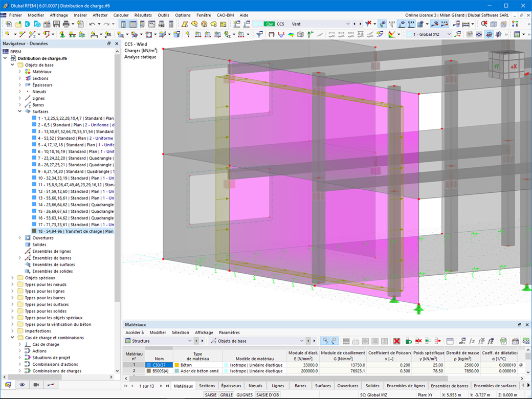The height and width of the screenshot is (399, 532).
Task: Click the new node star icon
Action: coord(7,34)
